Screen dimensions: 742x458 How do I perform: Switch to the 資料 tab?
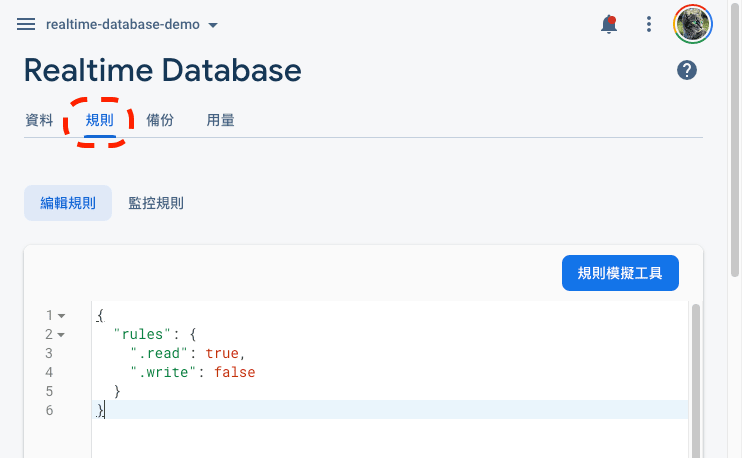click(39, 120)
